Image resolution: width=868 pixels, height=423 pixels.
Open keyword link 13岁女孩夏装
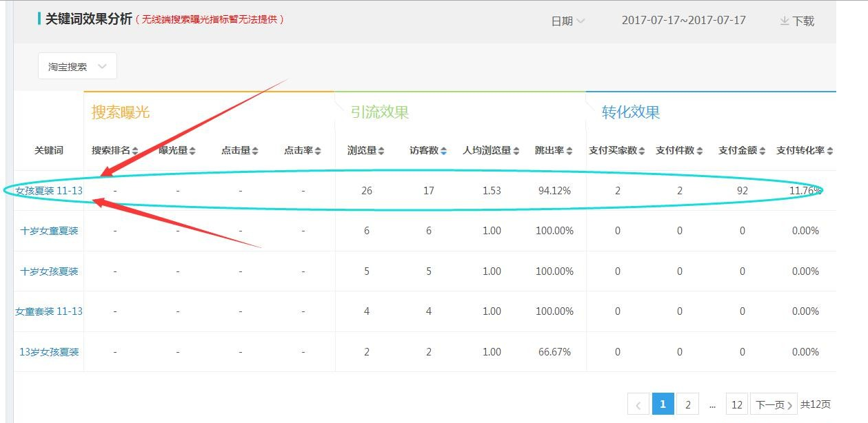[x=49, y=352]
